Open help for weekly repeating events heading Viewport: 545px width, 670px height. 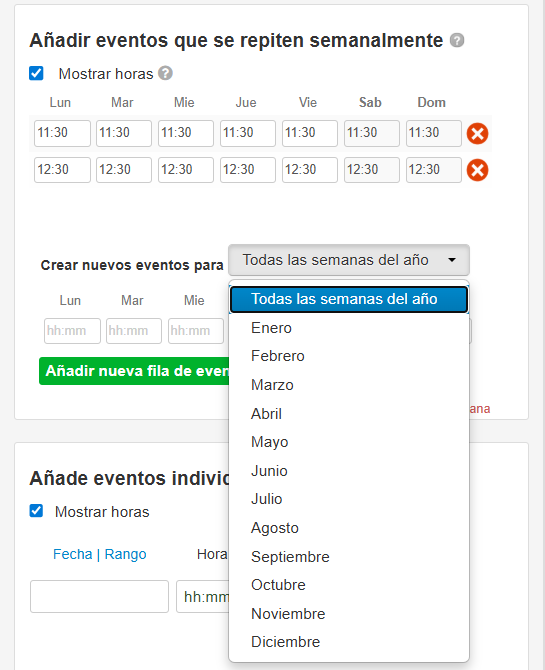(x=457, y=40)
